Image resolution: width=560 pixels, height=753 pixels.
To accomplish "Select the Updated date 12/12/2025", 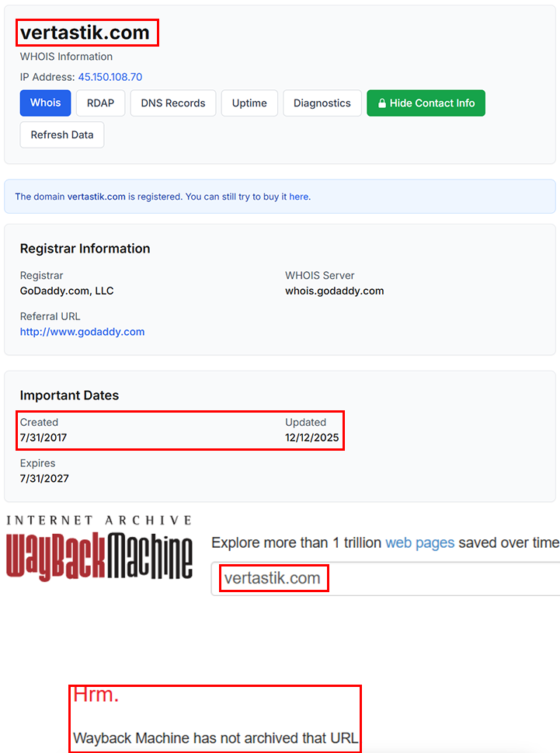I will point(312,438).
